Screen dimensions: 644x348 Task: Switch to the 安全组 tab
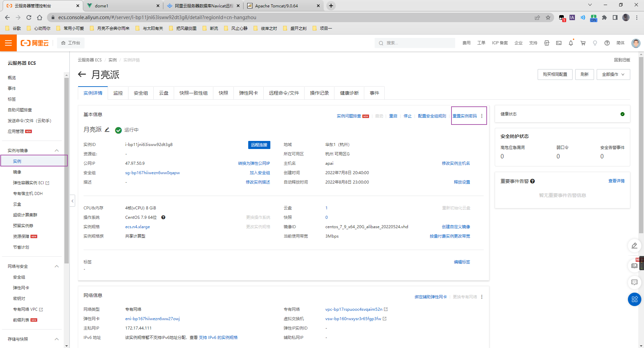click(x=141, y=93)
